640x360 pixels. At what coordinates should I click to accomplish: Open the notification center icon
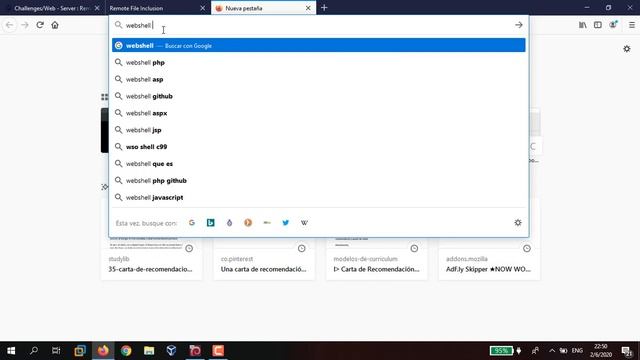pos(627,351)
